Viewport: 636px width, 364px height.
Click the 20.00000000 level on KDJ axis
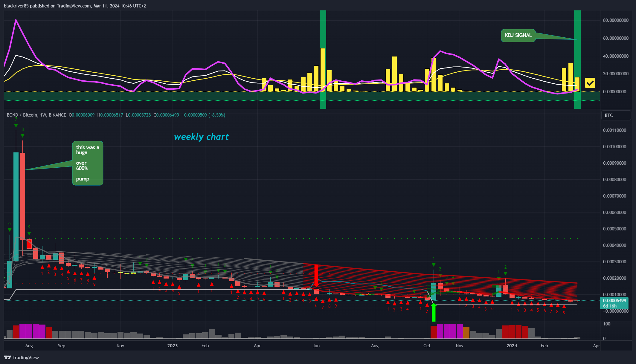pyautogui.click(x=616, y=74)
